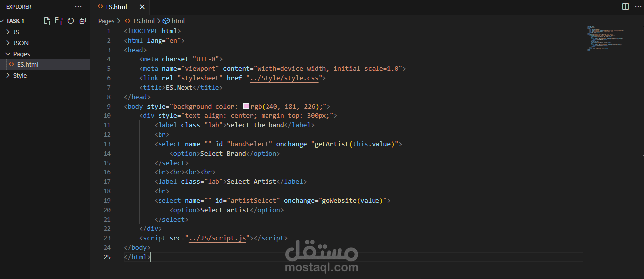Click line number 9 in gutter
The image size is (644, 279).
point(109,106)
